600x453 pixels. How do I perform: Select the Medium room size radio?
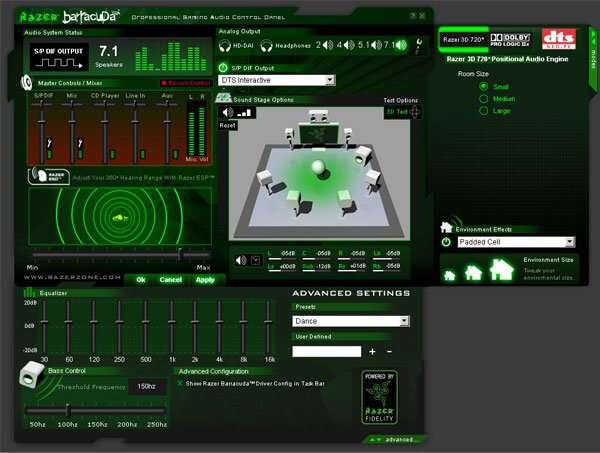pyautogui.click(x=484, y=99)
